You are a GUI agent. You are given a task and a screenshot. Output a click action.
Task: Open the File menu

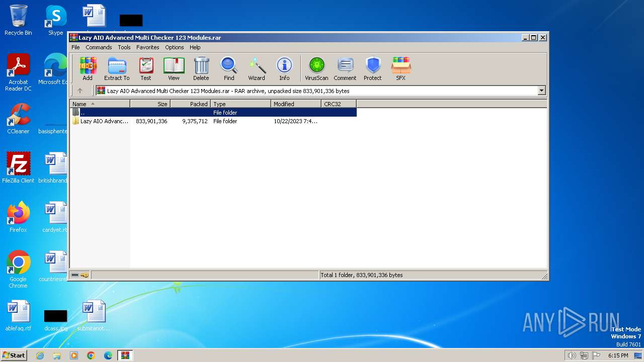(75, 47)
